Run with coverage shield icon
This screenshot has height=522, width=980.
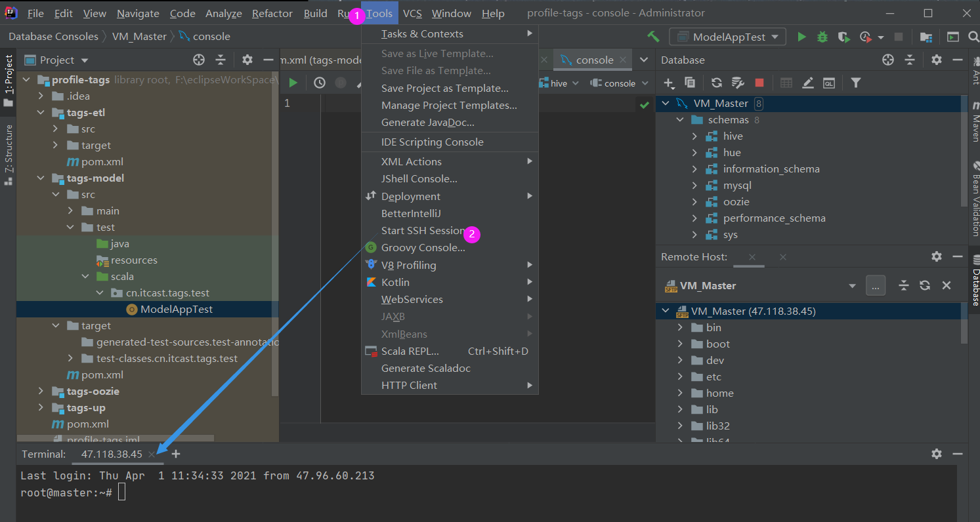point(844,37)
